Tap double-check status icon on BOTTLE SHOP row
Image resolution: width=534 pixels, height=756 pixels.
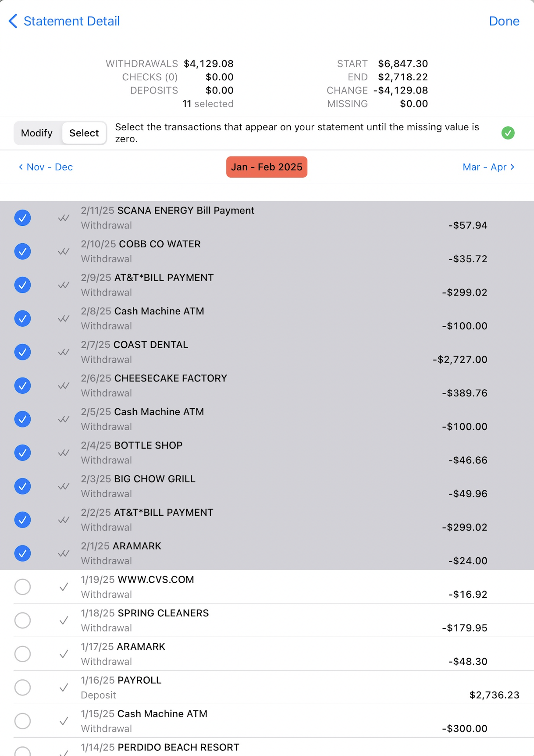64,453
